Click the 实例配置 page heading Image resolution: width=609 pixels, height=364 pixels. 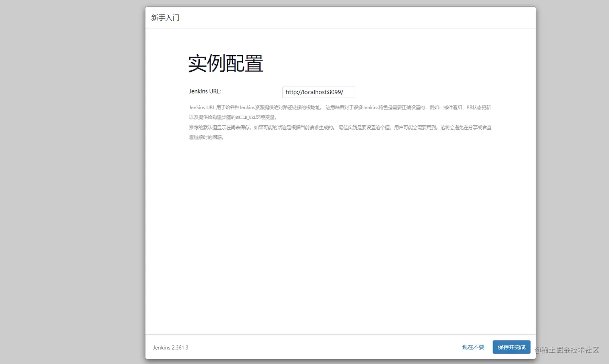pos(226,63)
